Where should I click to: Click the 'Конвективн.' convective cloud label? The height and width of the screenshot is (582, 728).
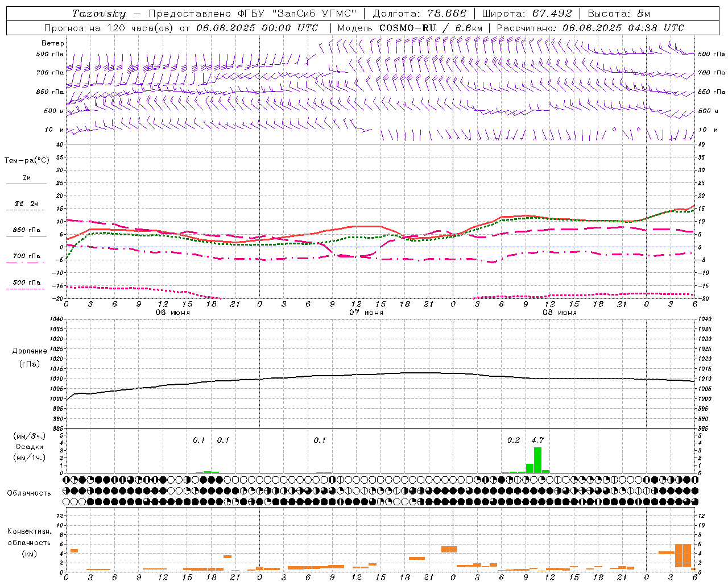[x=30, y=531]
